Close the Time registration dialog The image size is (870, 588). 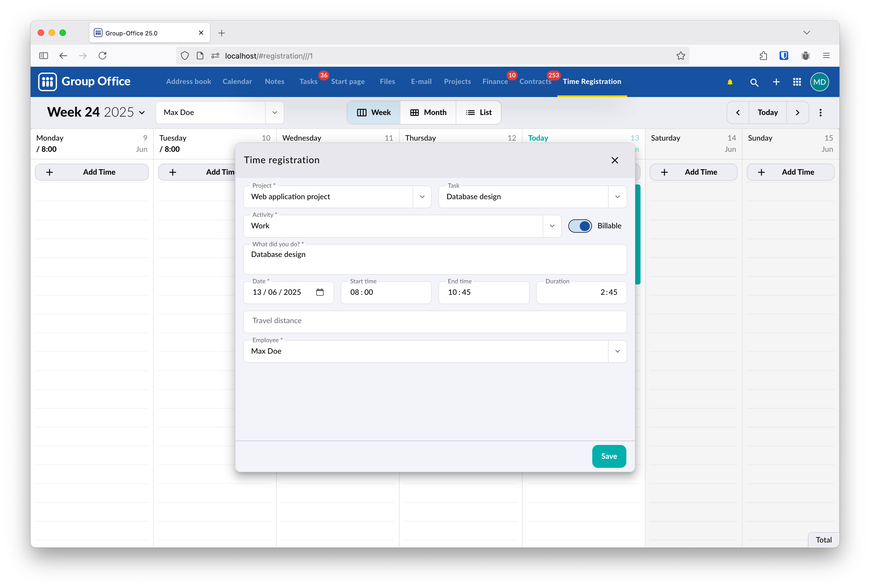pos(614,160)
